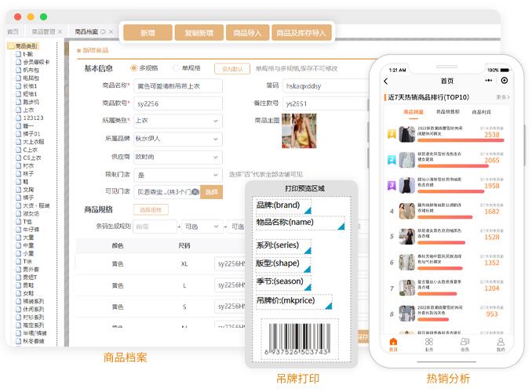Tap the 我的 profile icon in phone nav
Screen dimensions: 532x392
tap(500, 344)
